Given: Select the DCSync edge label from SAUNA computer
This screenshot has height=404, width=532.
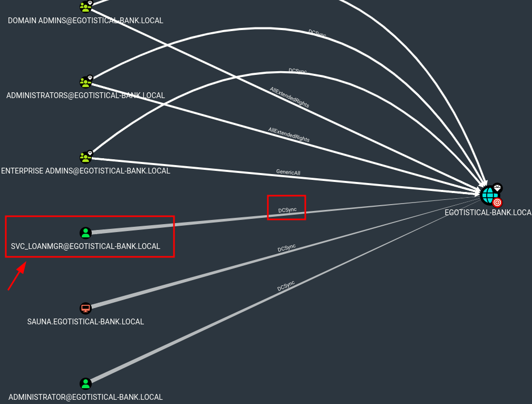Looking at the screenshot, I should point(286,248).
